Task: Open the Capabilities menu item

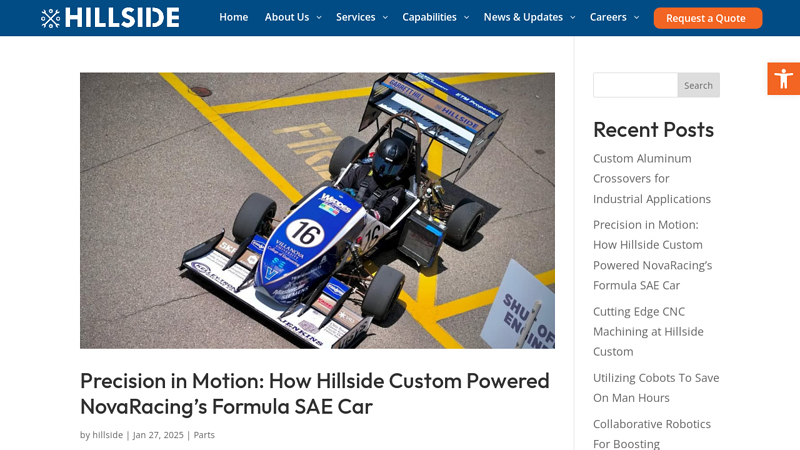Action: click(x=429, y=17)
